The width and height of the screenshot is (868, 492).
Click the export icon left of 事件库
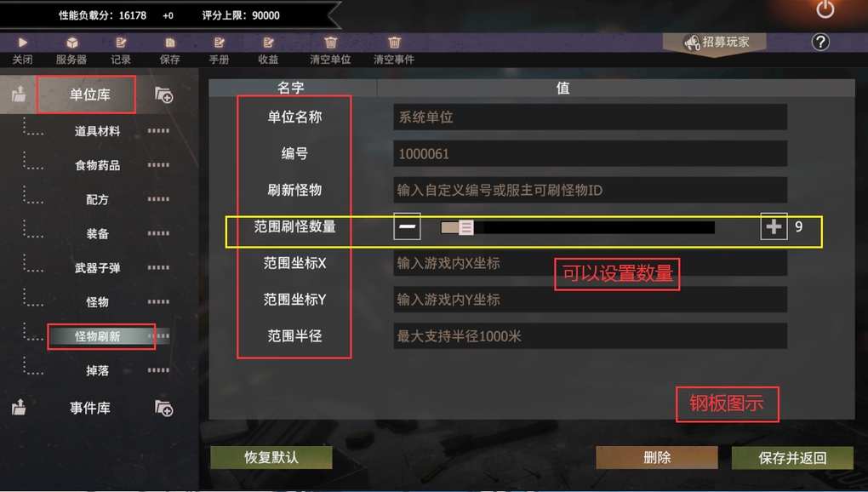tap(18, 408)
